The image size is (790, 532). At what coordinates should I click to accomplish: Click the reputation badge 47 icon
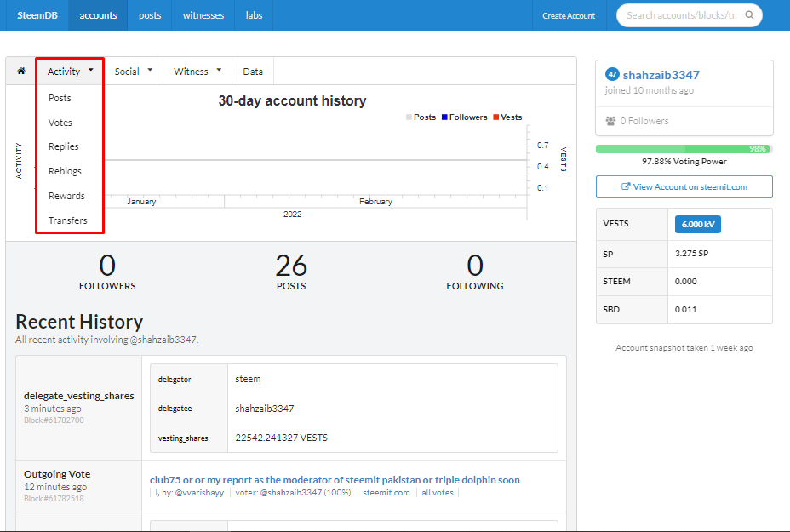coord(611,75)
